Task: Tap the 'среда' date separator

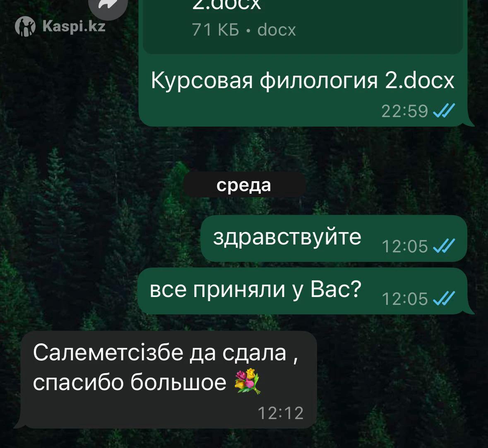Action: [244, 185]
